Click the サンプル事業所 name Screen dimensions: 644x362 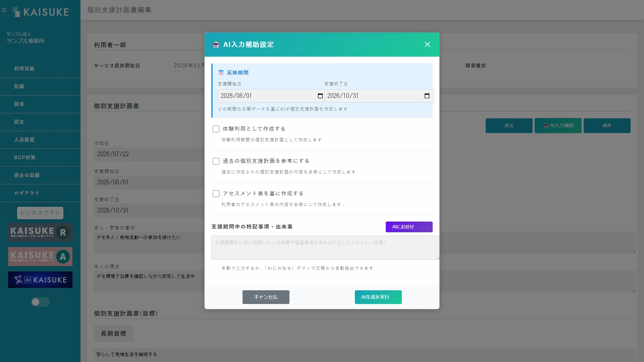tap(25, 41)
